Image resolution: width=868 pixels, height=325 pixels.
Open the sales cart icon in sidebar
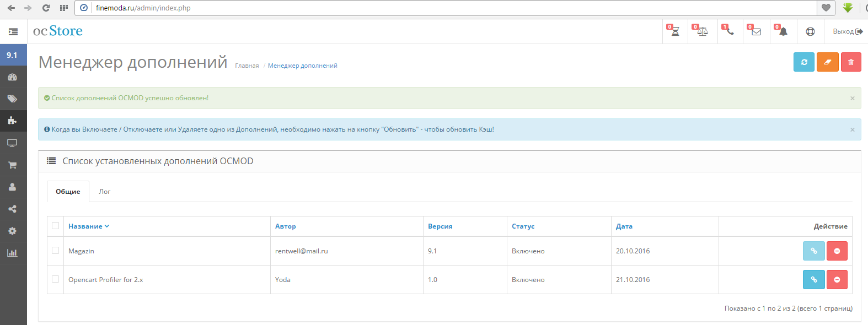12,165
